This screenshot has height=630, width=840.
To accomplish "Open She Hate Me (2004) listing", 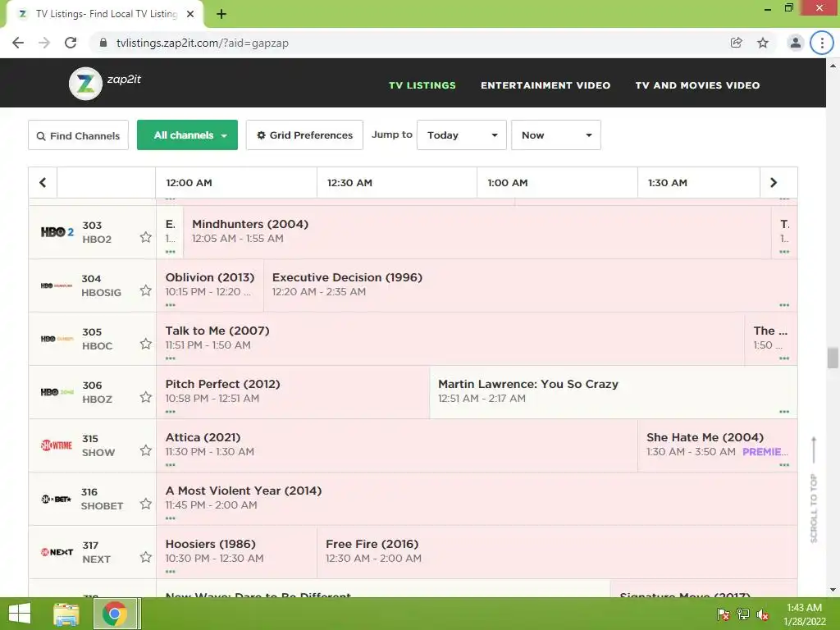I will [717, 445].
